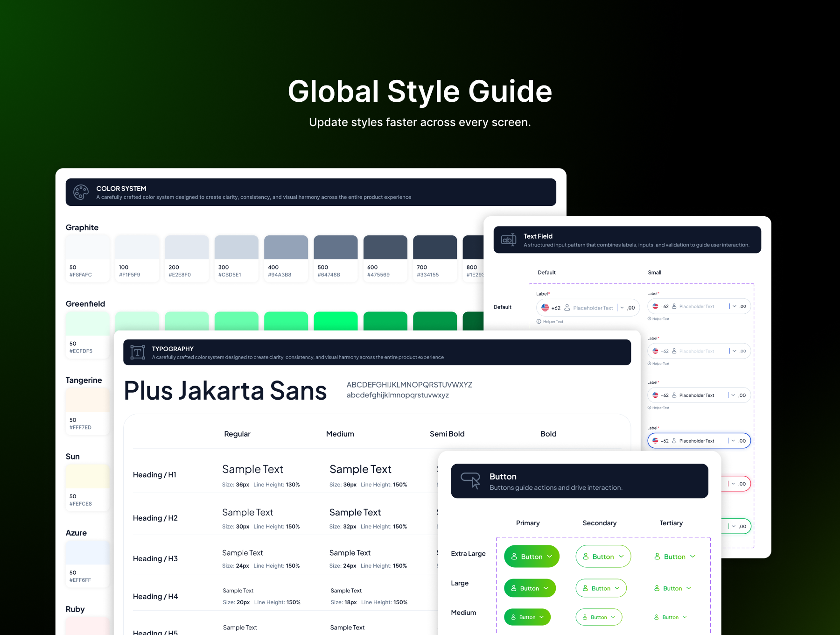Click the 'Regular' weight column header

237,434
